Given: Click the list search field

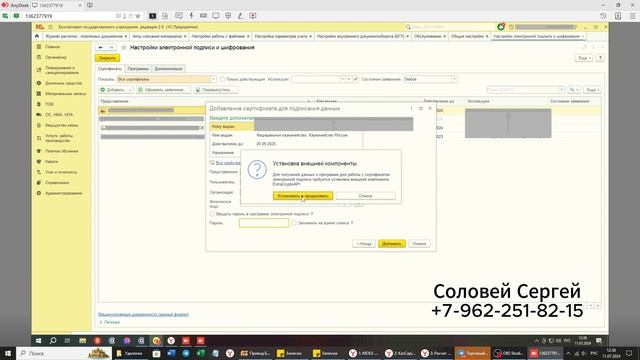Looking at the screenshot, I should (x=522, y=90).
